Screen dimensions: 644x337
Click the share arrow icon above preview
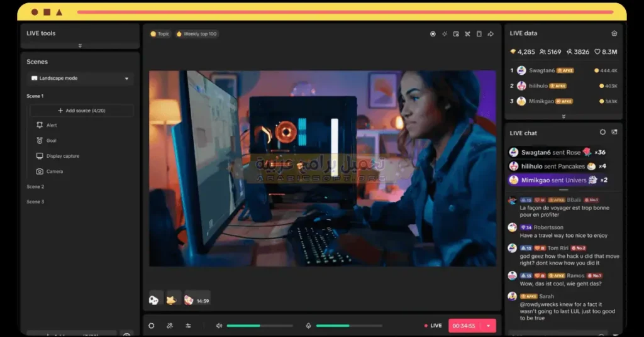(x=491, y=34)
